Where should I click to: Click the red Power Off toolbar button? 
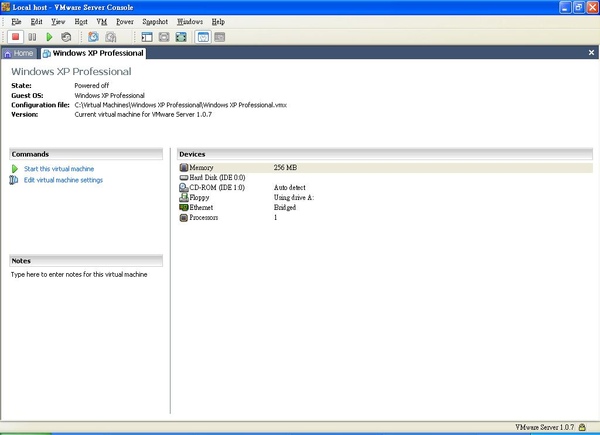tap(15, 37)
